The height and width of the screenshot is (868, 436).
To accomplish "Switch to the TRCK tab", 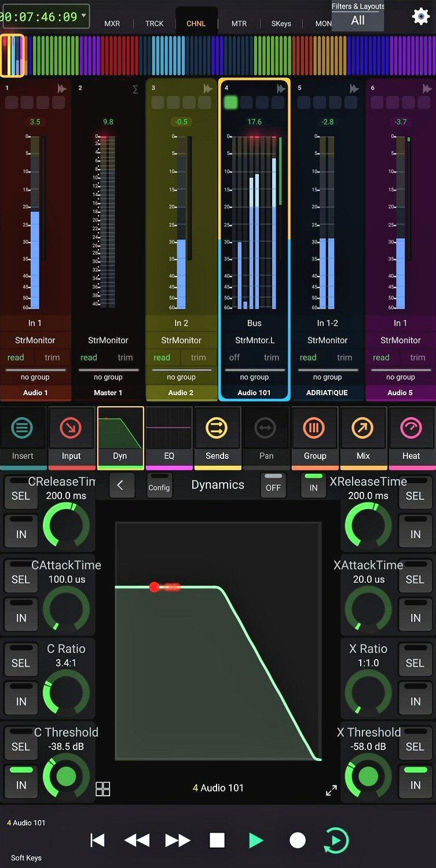I will pyautogui.click(x=155, y=24).
